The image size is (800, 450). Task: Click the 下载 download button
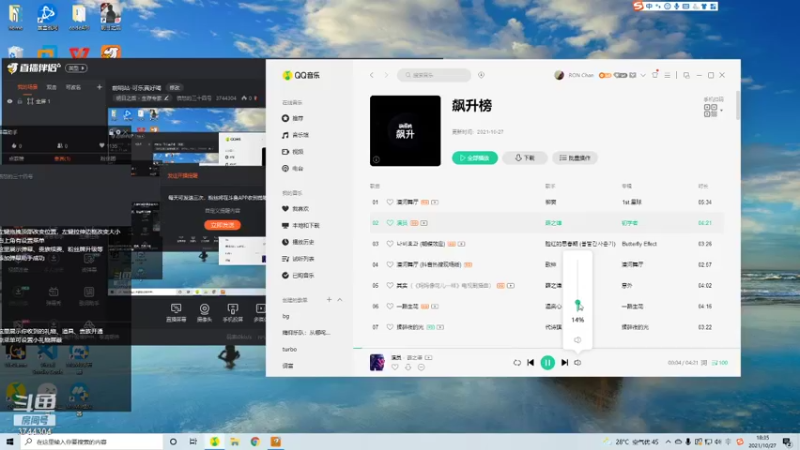524,158
